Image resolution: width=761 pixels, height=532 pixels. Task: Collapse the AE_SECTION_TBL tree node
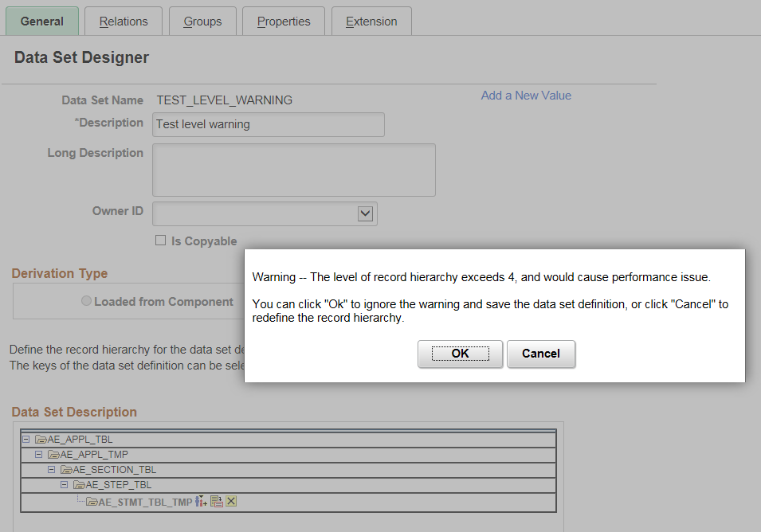[52, 470]
